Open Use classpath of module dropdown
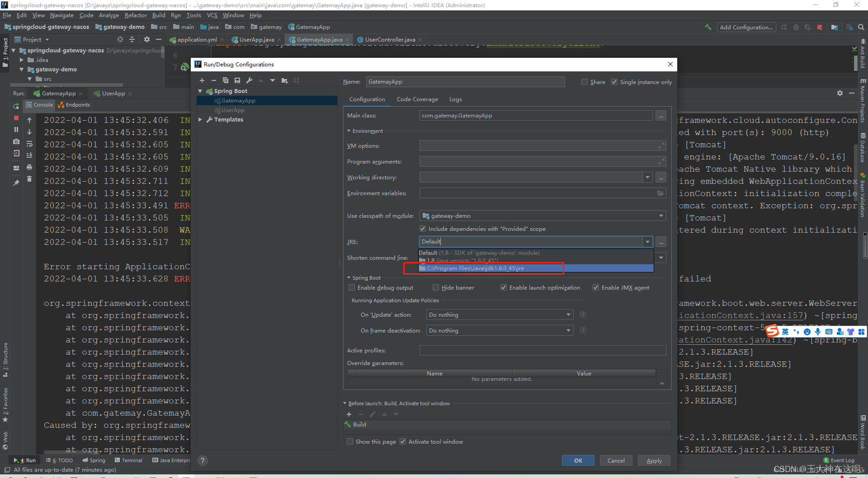This screenshot has width=868, height=478. coord(661,216)
